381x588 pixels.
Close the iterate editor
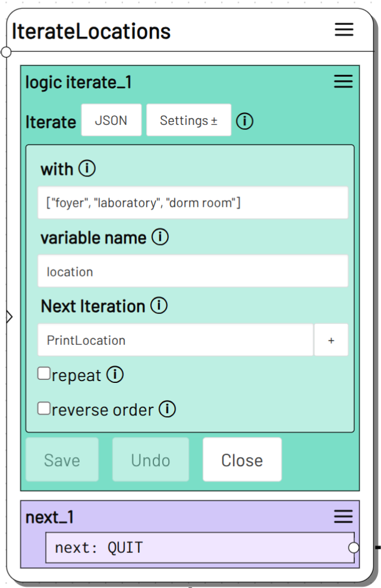[x=242, y=460]
